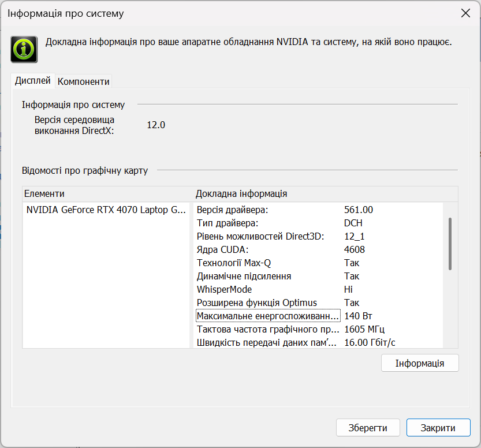Click the Зберегти button

click(x=368, y=427)
